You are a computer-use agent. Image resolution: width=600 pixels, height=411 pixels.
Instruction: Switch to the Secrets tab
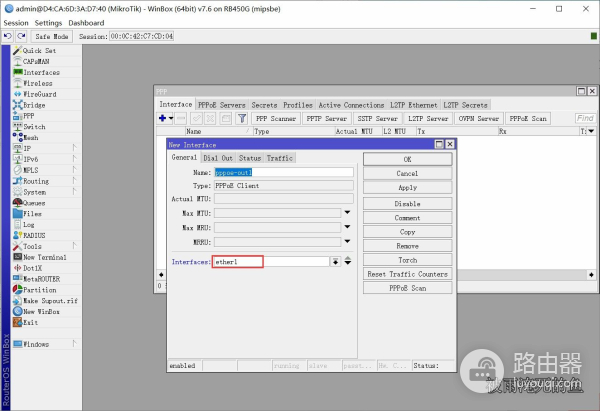(x=264, y=105)
